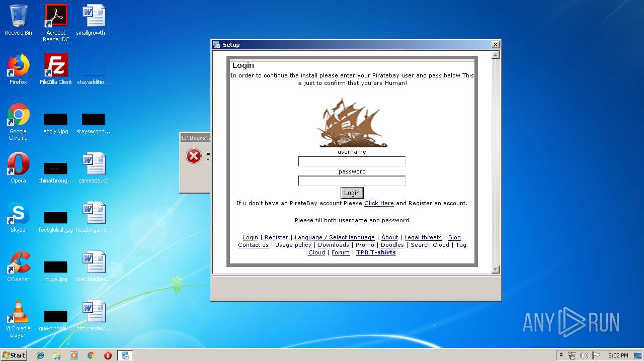The width and height of the screenshot is (644, 362).
Task: Open Windows Media Player taskbar icon
Action: coord(74,355)
